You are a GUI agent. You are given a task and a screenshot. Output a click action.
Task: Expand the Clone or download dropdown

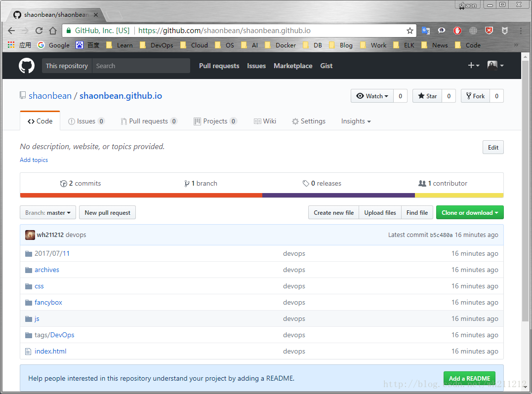tap(469, 212)
